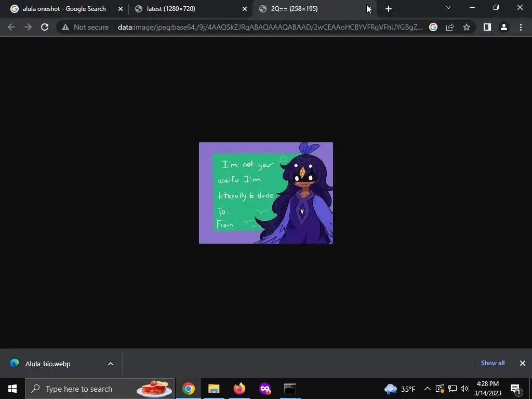
Task: Open File Explorer from the taskbar
Action: click(214, 389)
